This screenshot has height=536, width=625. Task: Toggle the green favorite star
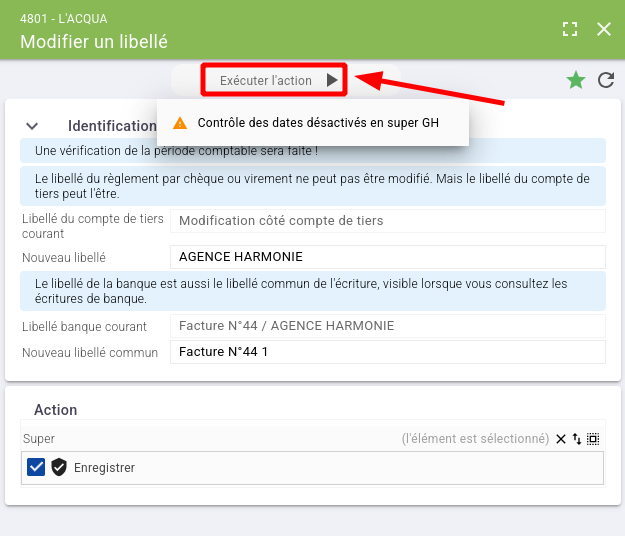point(576,80)
